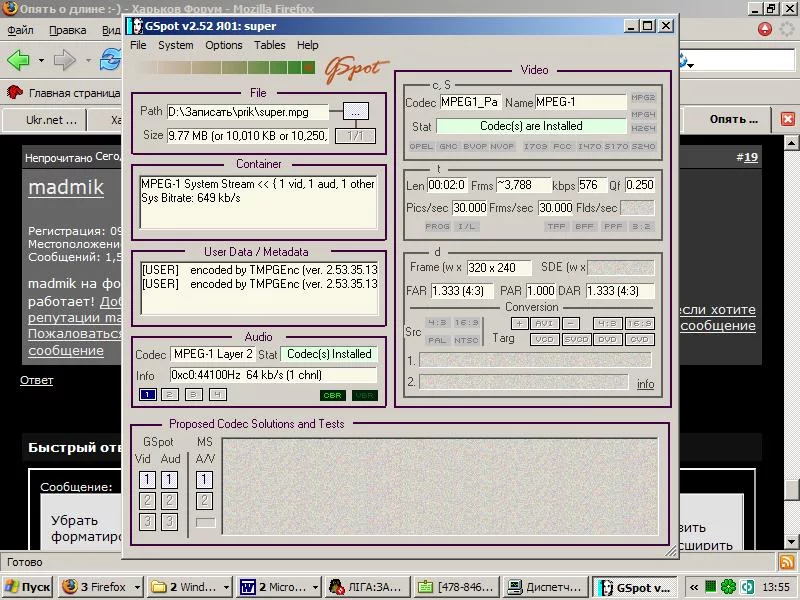Click the AVI conversion target button
Viewport: 800px width, 600px height.
pyautogui.click(x=545, y=323)
